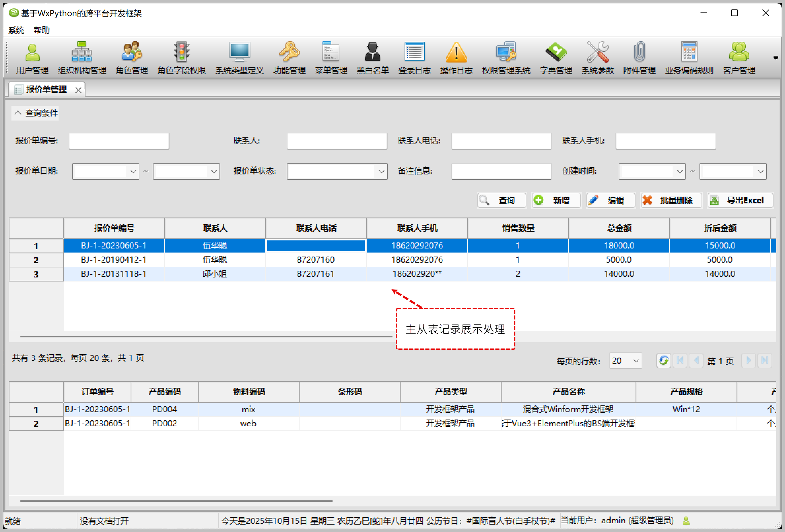Open the 报价单日期 start date dropdown
This screenshot has width=785, height=532.
pyautogui.click(x=133, y=172)
